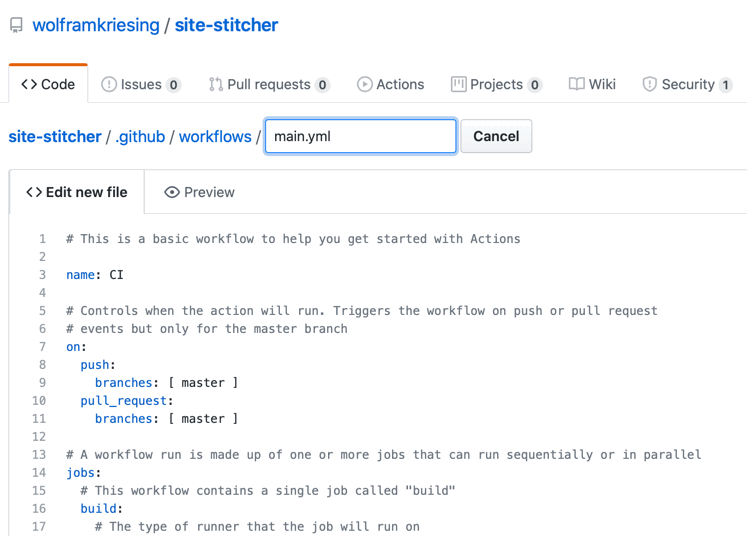Cancel the new file creation

point(496,136)
